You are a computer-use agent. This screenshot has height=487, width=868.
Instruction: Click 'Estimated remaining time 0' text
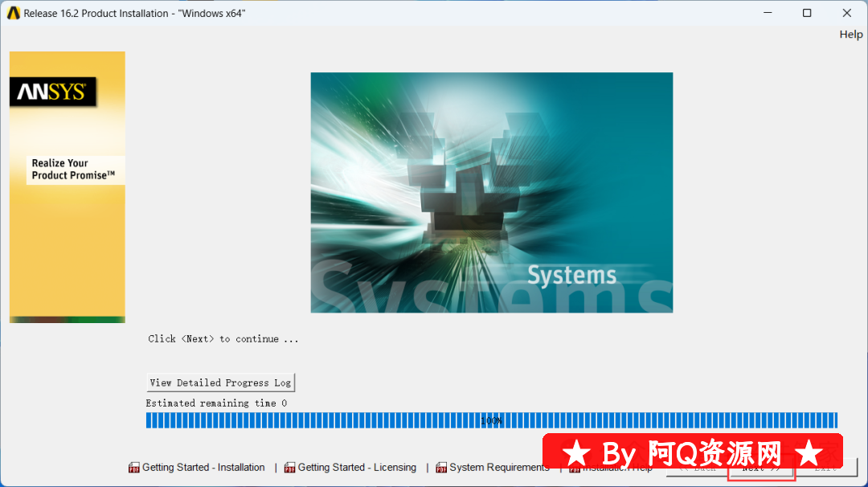tap(216, 403)
